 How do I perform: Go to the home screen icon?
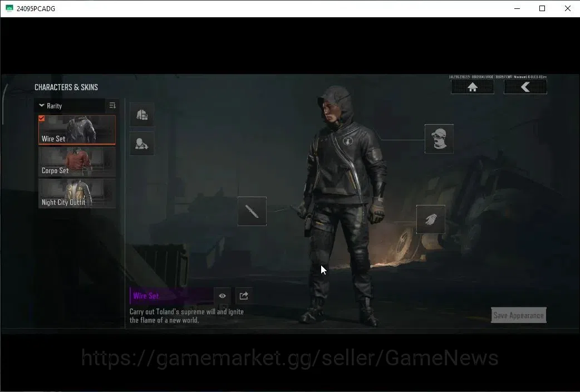473,87
